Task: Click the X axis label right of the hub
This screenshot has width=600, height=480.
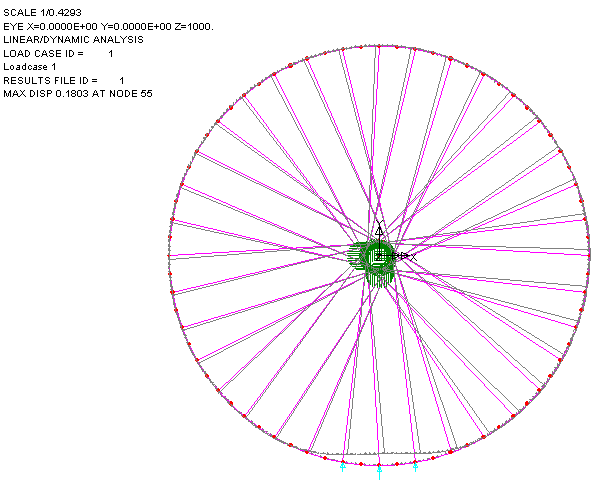Action: (414, 257)
